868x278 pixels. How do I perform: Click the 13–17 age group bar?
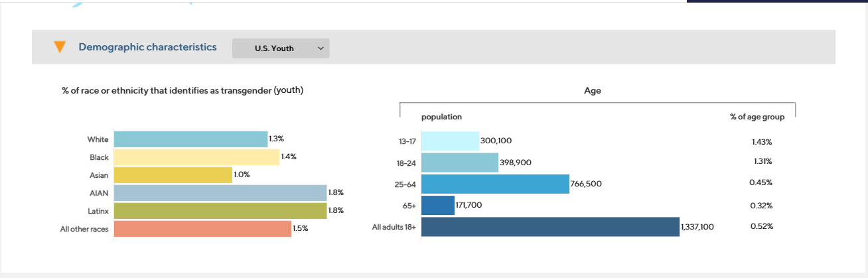click(450, 141)
